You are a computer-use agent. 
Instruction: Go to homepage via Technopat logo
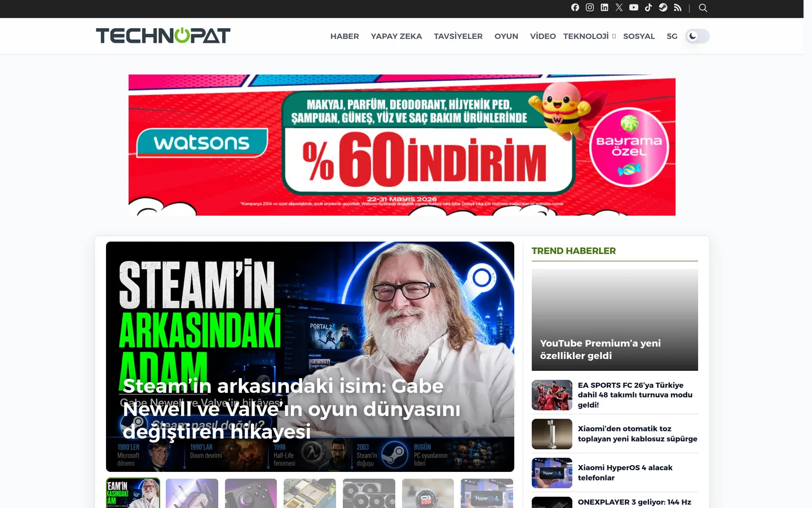point(163,36)
